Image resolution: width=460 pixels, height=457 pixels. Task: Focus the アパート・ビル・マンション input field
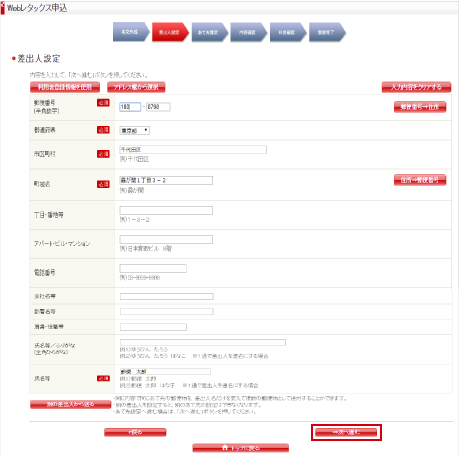[x=166, y=239]
